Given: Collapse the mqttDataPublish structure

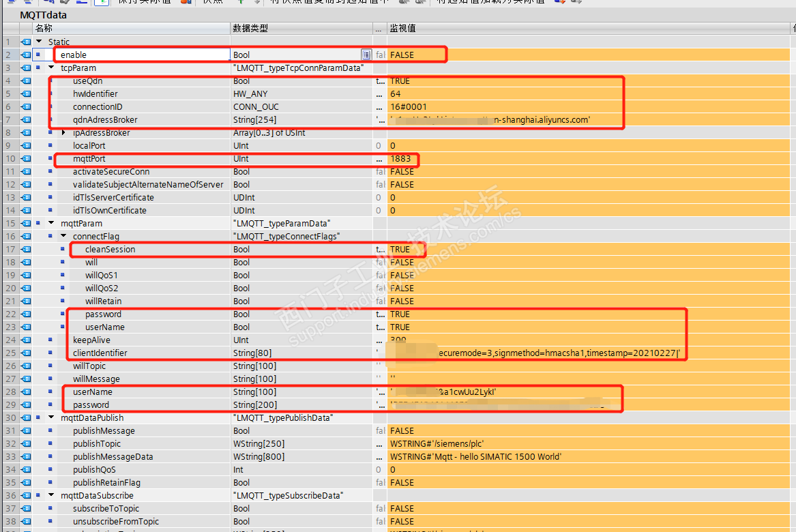Looking at the screenshot, I should point(51,417).
